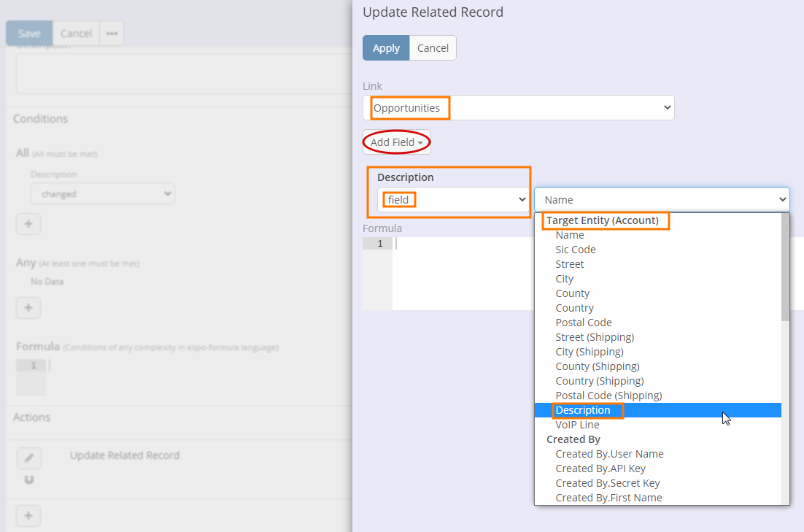This screenshot has height=532, width=804.
Task: Click the Save button
Action: tap(29, 34)
